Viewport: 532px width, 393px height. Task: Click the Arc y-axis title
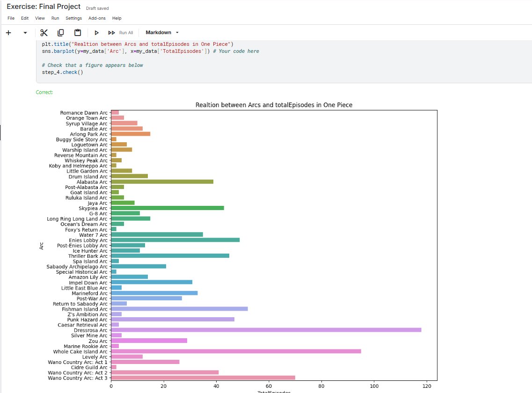[41, 246]
